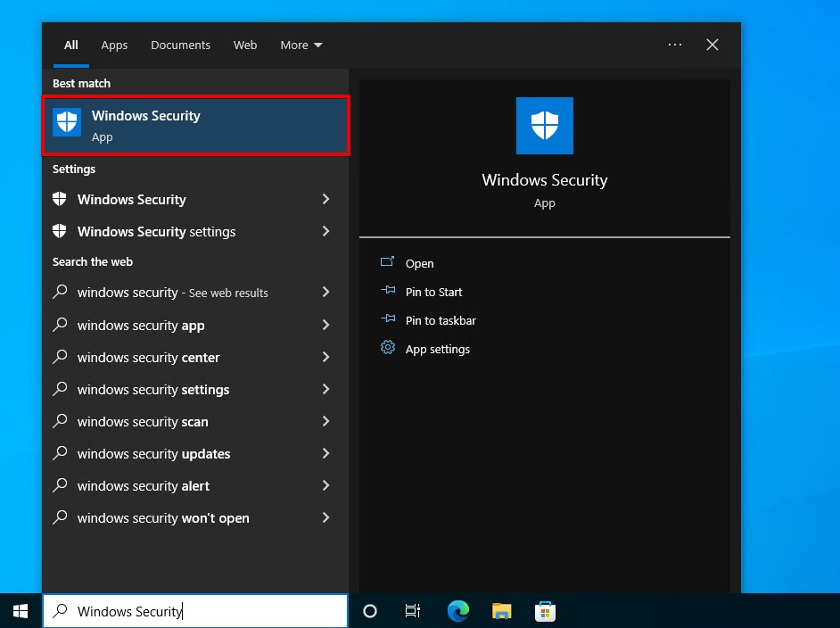Click the Windows Security search input box

click(195, 611)
